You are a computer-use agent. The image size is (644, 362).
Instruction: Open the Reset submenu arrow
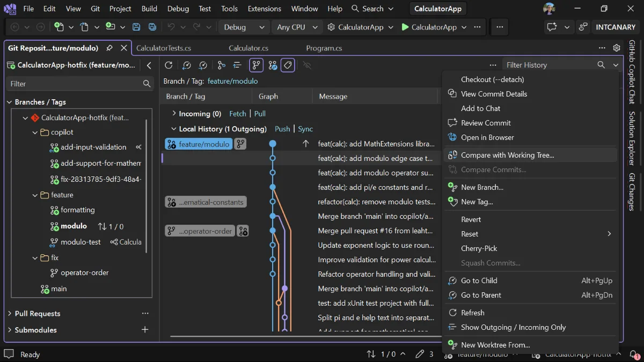click(x=609, y=234)
